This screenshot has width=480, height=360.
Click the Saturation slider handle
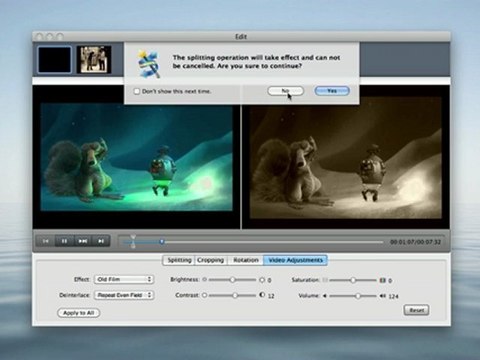(x=353, y=280)
